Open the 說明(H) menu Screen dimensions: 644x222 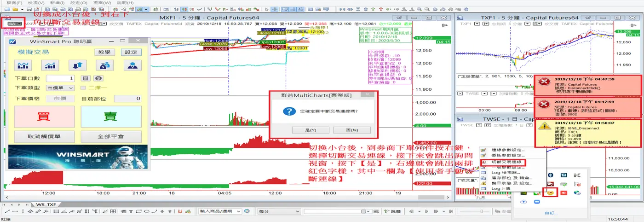(125, 3)
